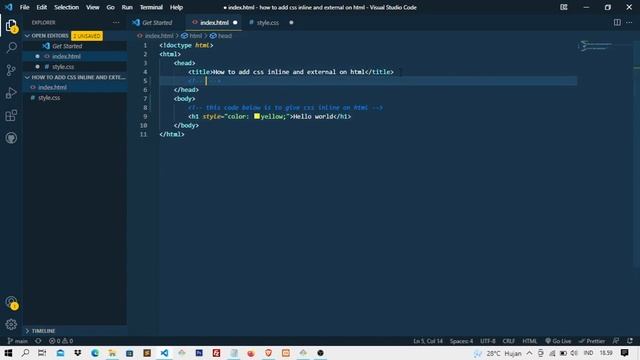Open the View menu

93,7
